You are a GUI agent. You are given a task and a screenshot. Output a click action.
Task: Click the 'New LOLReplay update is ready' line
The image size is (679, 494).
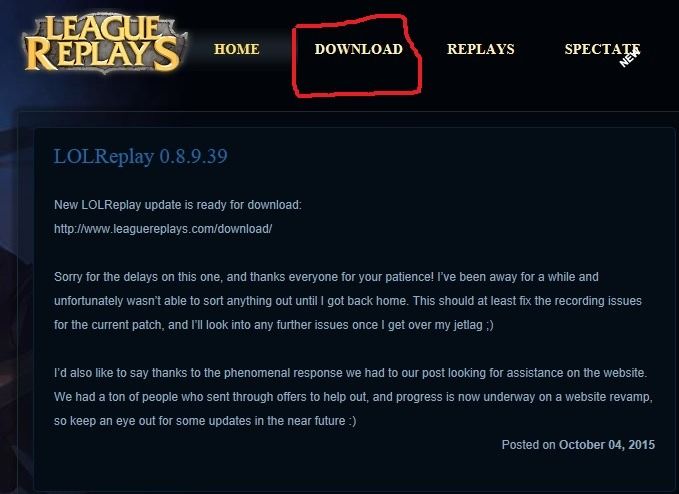pyautogui.click(x=178, y=205)
